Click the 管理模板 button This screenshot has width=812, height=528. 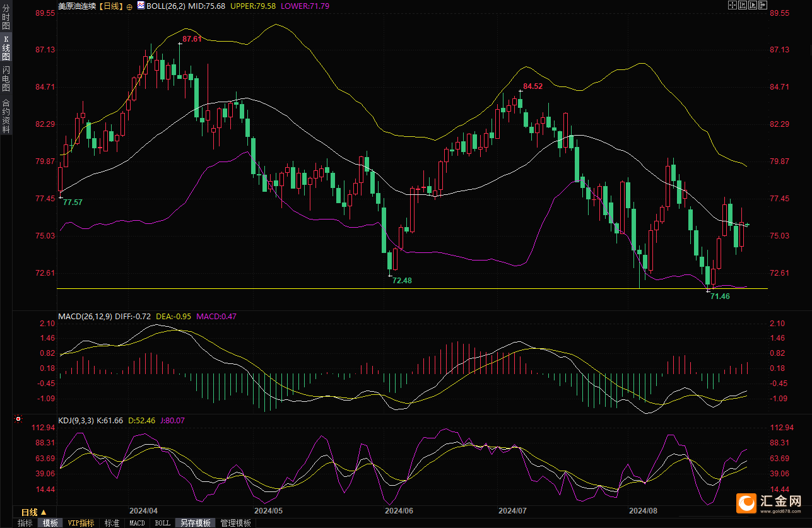235,523
